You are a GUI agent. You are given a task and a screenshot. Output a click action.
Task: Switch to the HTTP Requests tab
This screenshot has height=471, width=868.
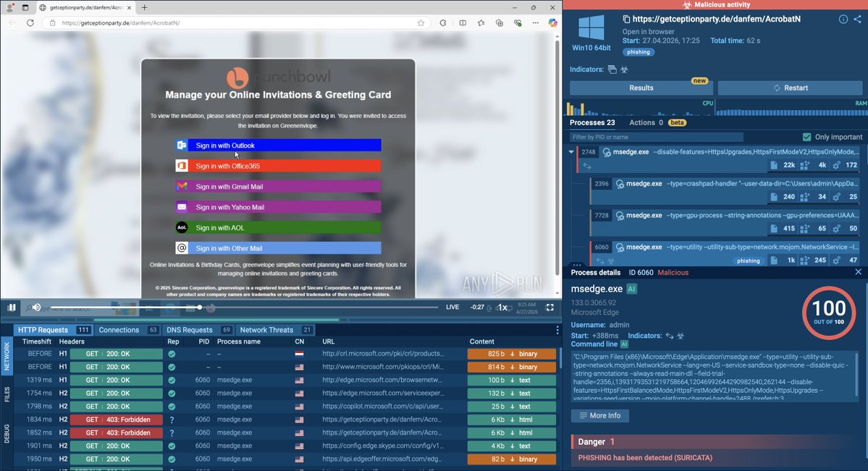click(53, 330)
